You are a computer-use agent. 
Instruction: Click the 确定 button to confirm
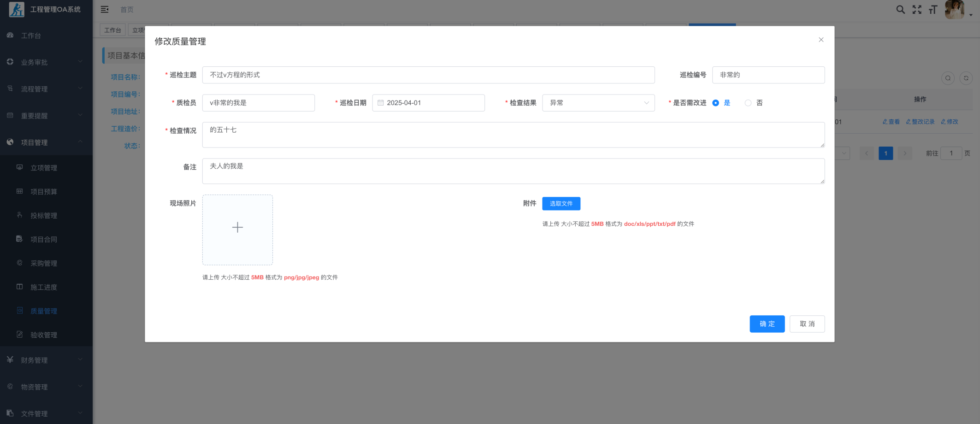pyautogui.click(x=767, y=324)
